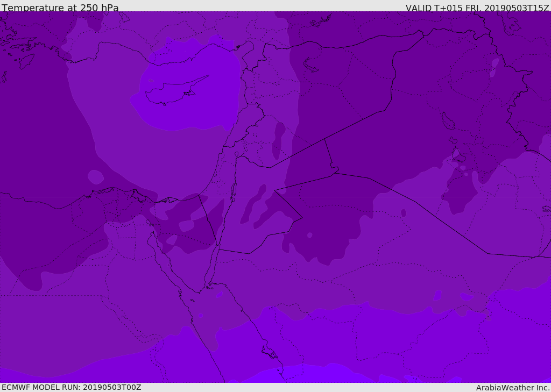
Task: Click the 'Temperature at 250 hPa' title text
Action: [60, 8]
